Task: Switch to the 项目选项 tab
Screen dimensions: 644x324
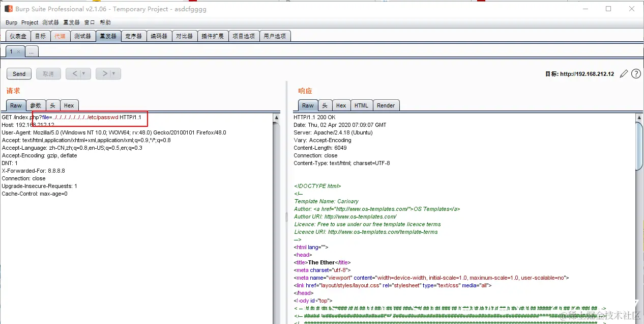Action: click(244, 36)
